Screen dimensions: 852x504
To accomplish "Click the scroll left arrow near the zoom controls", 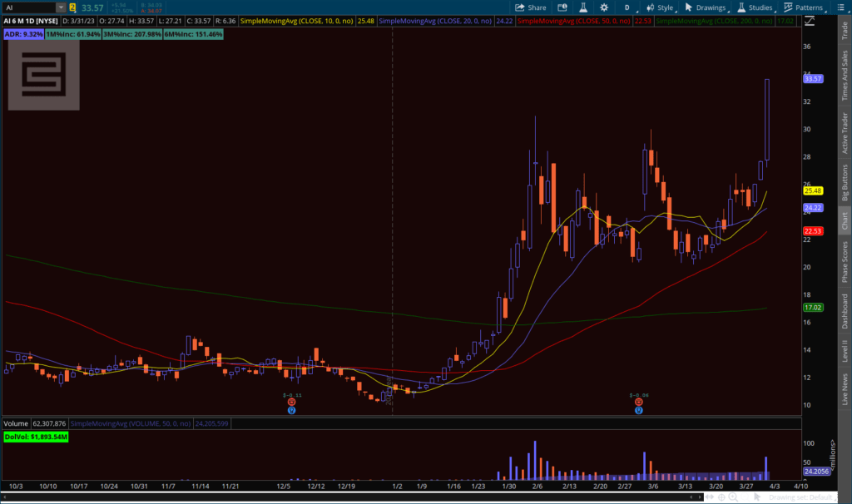I will pos(691,497).
